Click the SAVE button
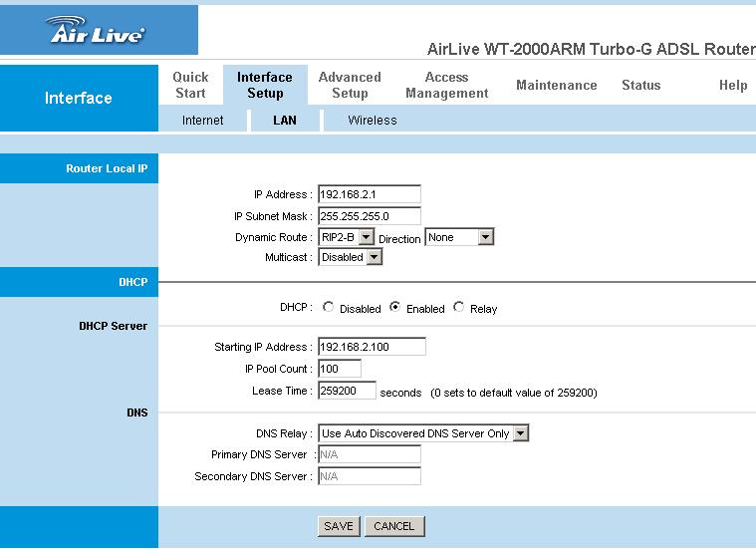This screenshot has width=756, height=549. pos(339,526)
